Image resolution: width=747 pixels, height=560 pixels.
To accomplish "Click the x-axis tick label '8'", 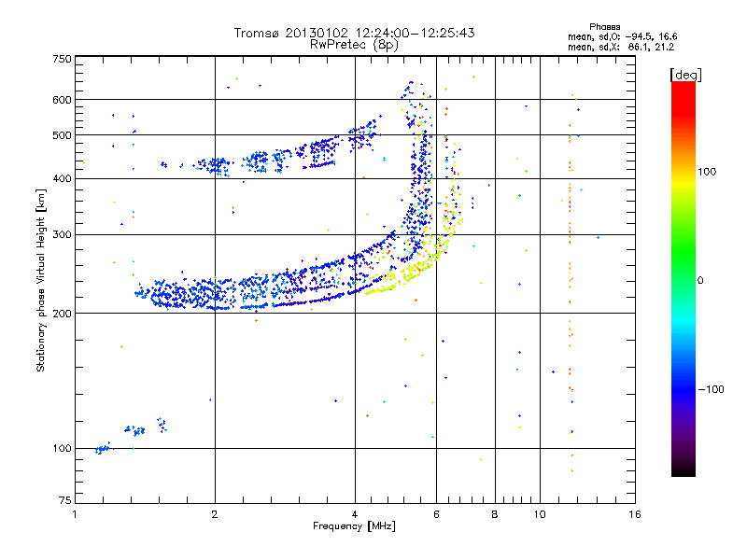I will [x=495, y=514].
